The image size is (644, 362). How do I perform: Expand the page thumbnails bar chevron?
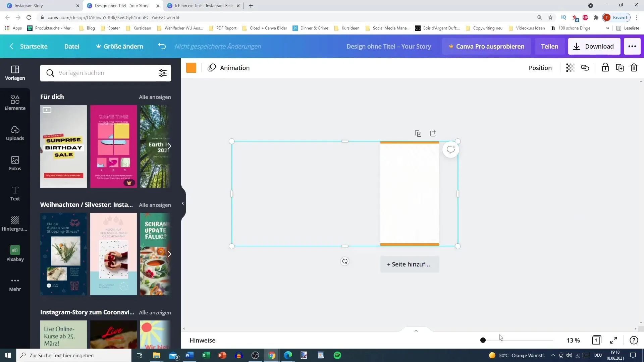(x=416, y=331)
